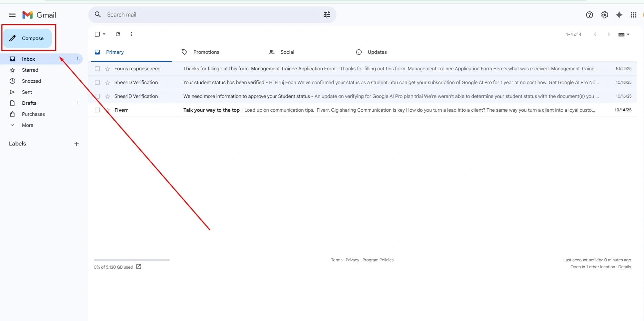This screenshot has height=321, width=644.
Task: Open the Support help icon
Action: click(590, 15)
